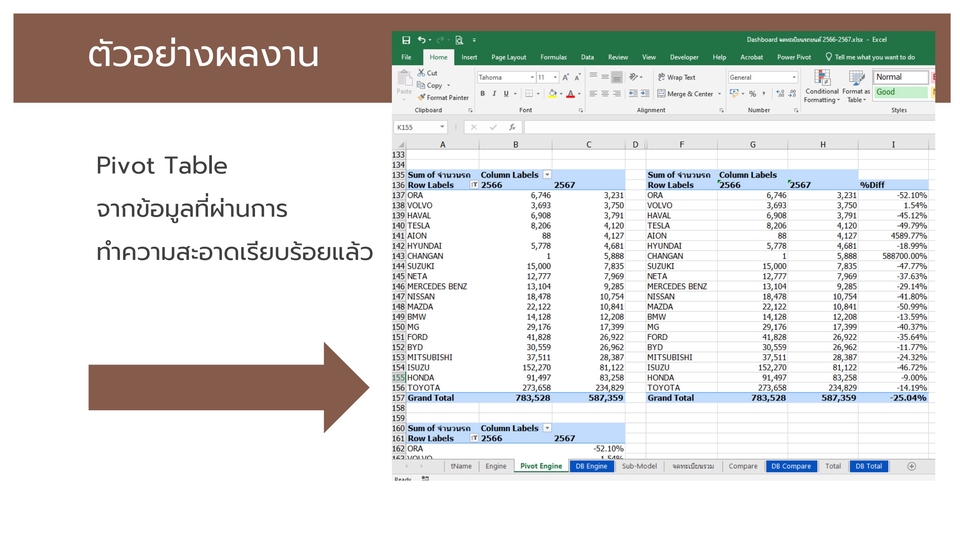Switch to the Insert ribbon tab
The height and width of the screenshot is (540, 960).
[x=470, y=57]
